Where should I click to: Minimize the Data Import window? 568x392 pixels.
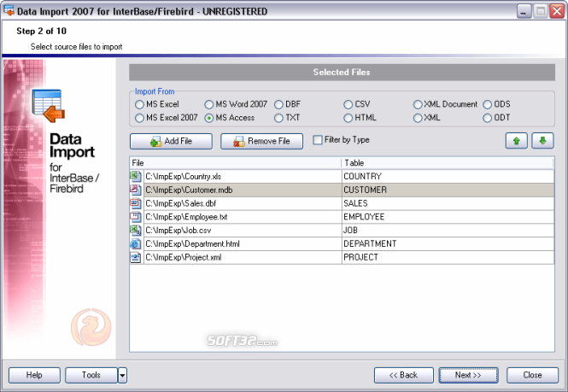point(524,11)
